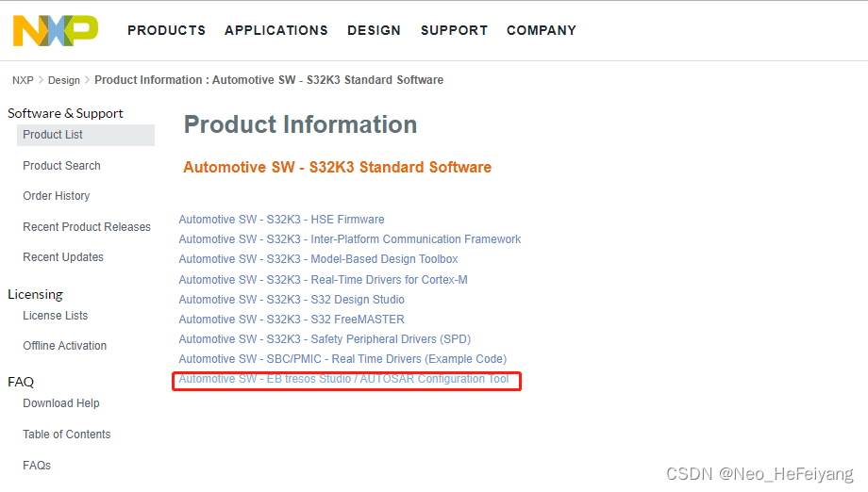Open S32 Design Studio link
This screenshot has height=492, width=868.
pos(292,300)
